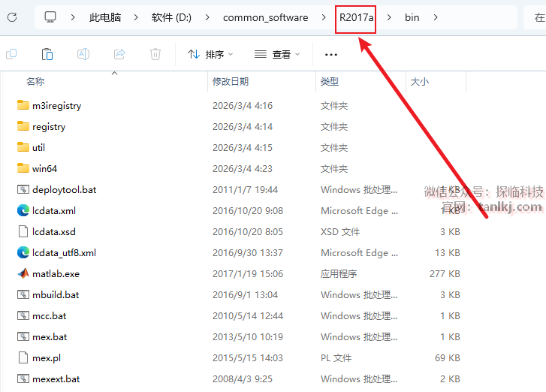Viewport: 546px width, 392px height.
Task: Click the paste clipboard toolbar icon
Action: (x=47, y=54)
